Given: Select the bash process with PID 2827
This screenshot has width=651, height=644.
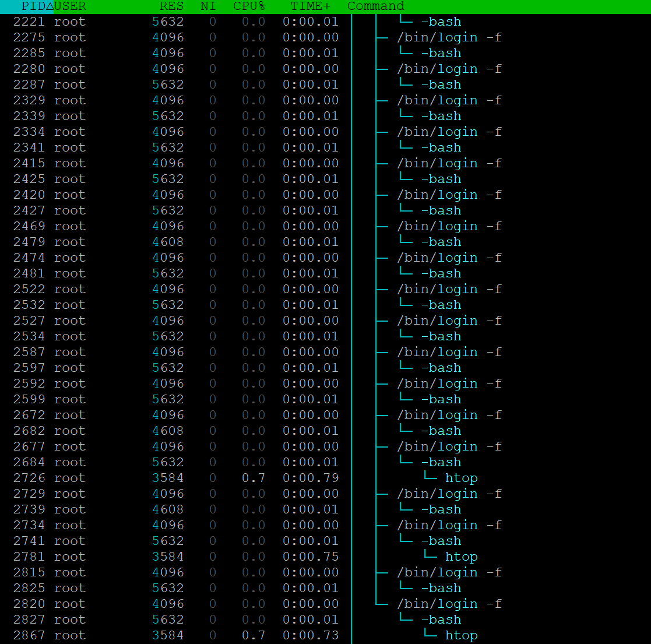Looking at the screenshot, I should tap(441, 619).
